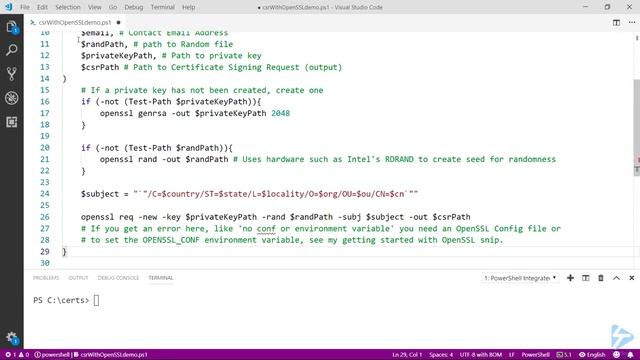This screenshot has height=360, width=640.
Task: Switch to the OUTPUT panel tab
Action: (x=78, y=278)
